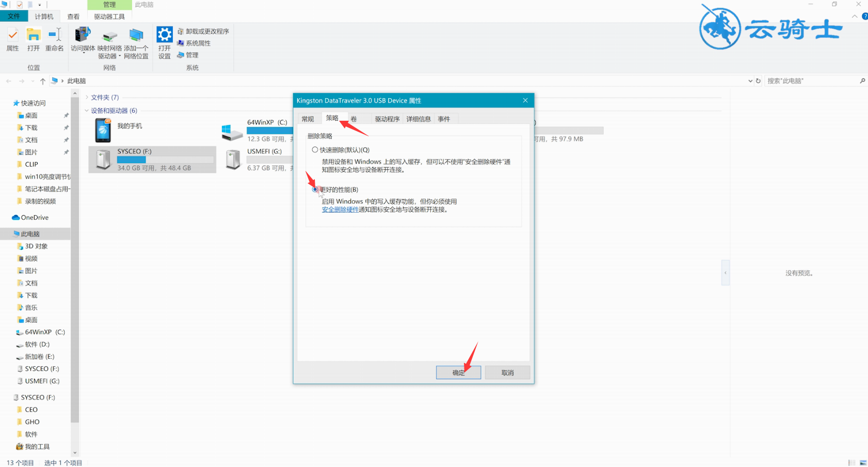Close the Kingston DataTraveler properties dialog
This screenshot has width=868, height=467.
[525, 101]
